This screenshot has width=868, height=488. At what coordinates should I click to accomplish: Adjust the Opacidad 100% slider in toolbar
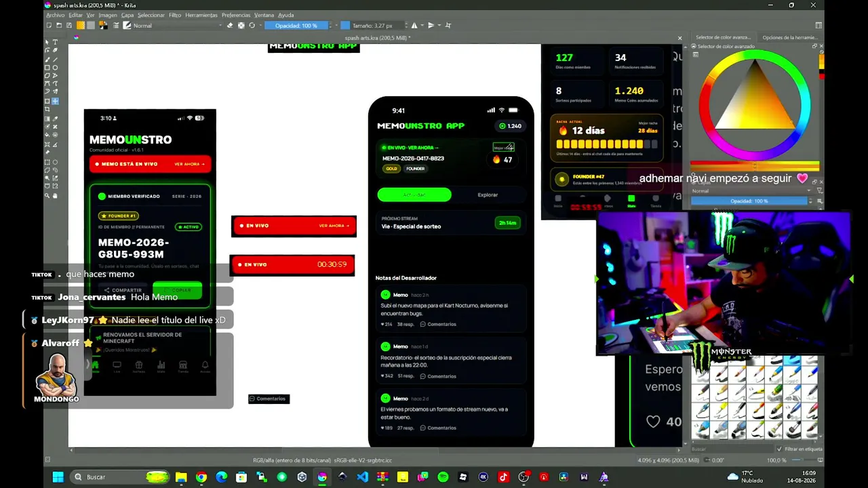(x=296, y=26)
